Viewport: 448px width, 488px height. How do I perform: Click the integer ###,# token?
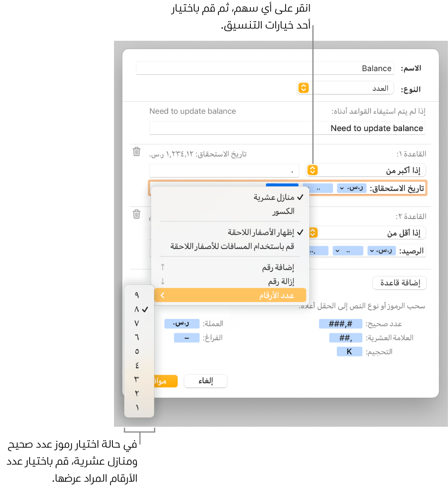point(340,324)
